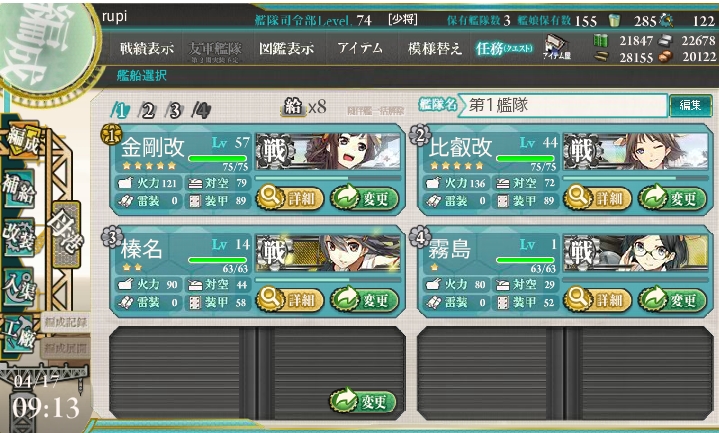Click the 編成 composition sidebar icon
Image resolution: width=719 pixels, height=433 pixels.
point(22,140)
